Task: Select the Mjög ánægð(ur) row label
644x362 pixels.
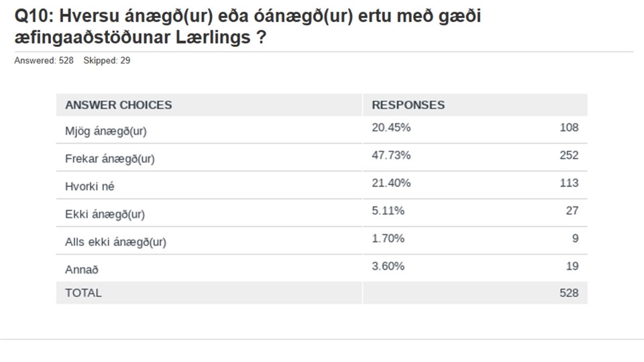Action: pos(105,131)
